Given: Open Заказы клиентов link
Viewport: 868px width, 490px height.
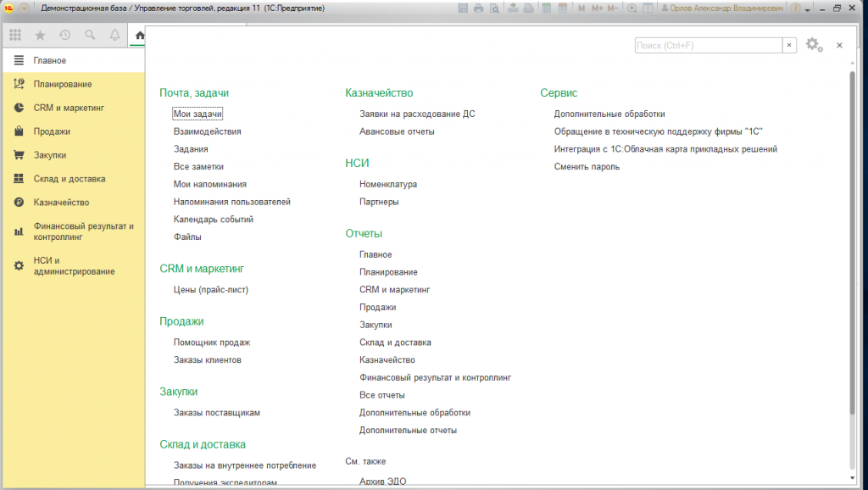Looking at the screenshot, I should (207, 360).
